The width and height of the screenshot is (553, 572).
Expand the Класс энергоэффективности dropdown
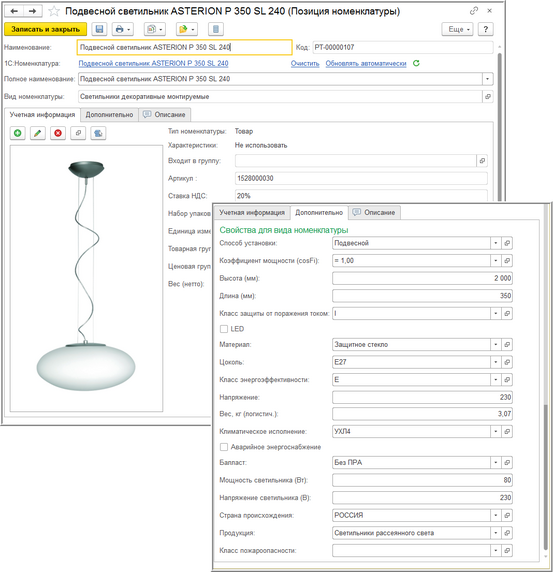click(496, 379)
